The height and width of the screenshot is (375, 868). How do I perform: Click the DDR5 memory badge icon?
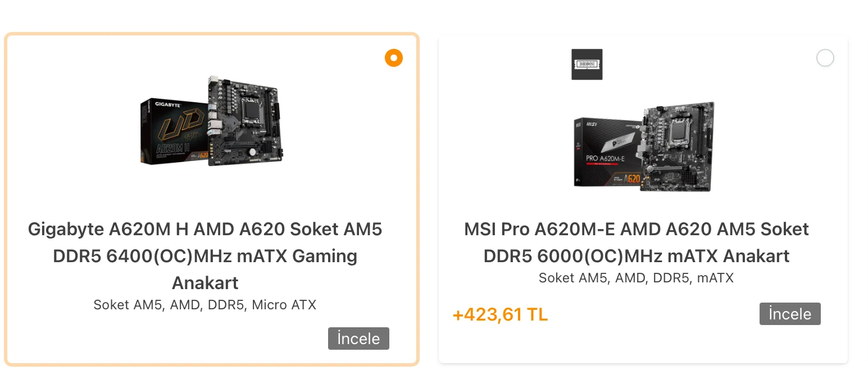pyautogui.click(x=587, y=64)
